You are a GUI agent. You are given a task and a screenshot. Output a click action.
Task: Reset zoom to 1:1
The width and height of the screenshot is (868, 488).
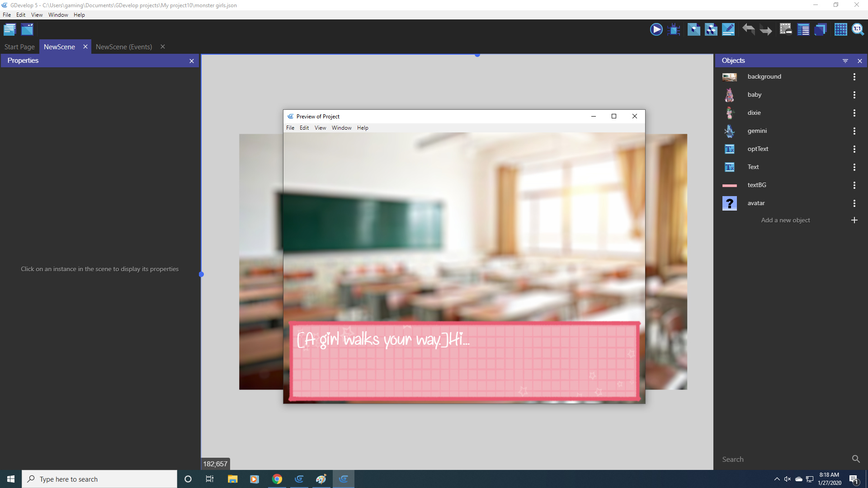click(x=858, y=30)
